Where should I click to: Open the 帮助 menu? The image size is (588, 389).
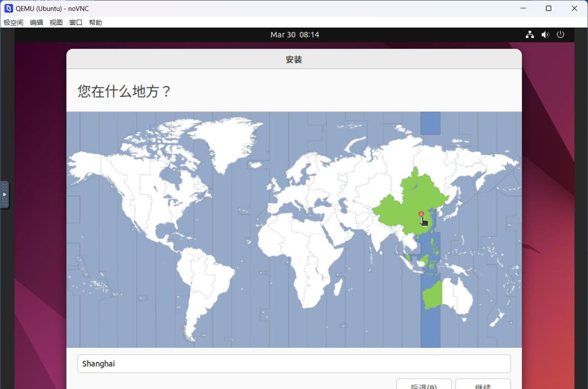96,23
